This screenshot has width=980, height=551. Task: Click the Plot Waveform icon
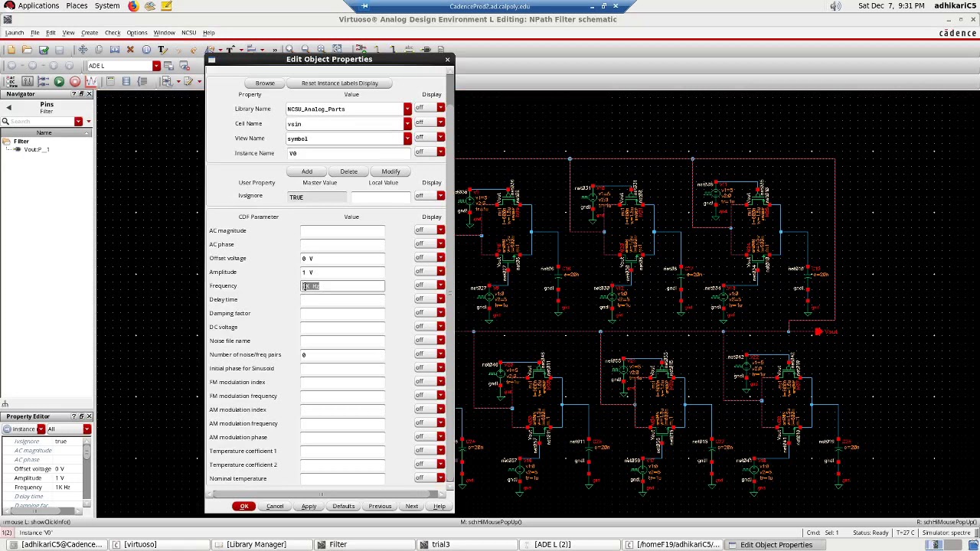point(90,81)
